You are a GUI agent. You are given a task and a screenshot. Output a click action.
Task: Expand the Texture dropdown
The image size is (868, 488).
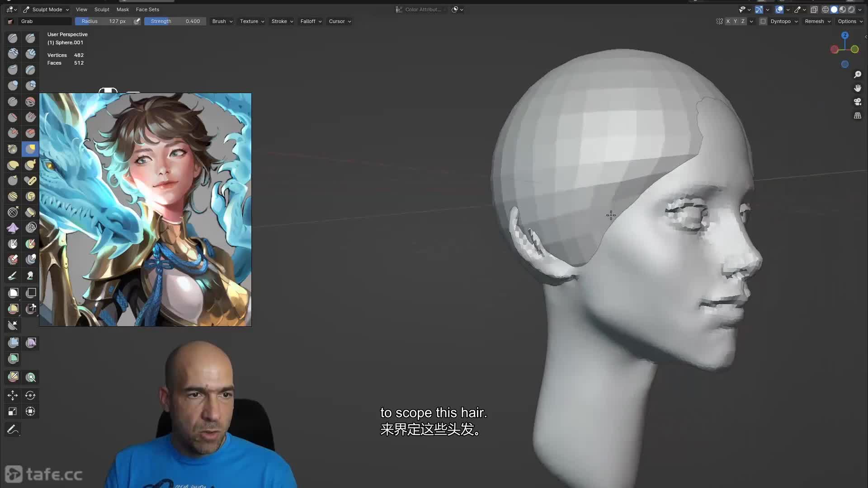pyautogui.click(x=252, y=21)
